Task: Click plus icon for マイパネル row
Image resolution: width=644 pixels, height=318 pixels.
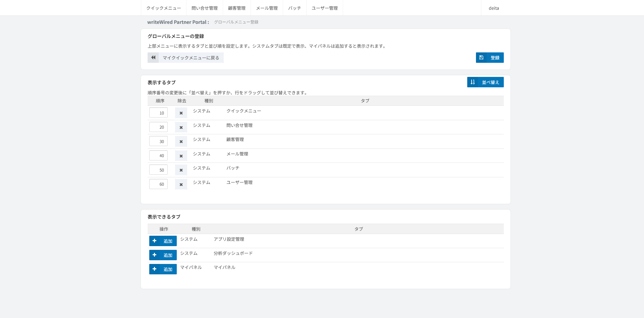Action: coord(155,269)
